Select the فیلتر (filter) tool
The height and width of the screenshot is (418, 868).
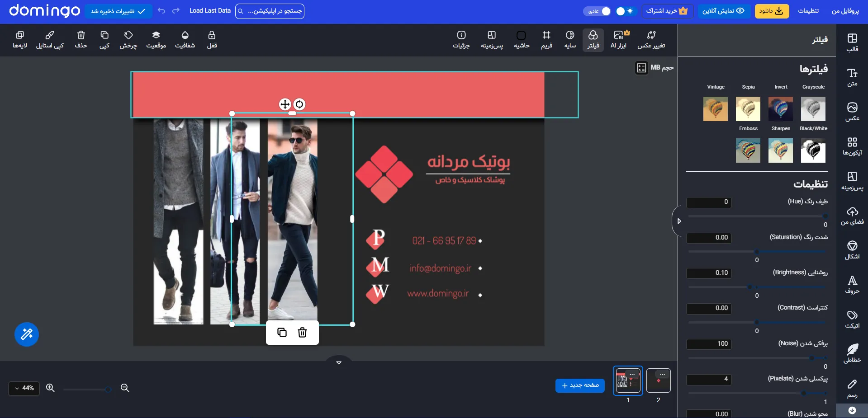coord(593,40)
